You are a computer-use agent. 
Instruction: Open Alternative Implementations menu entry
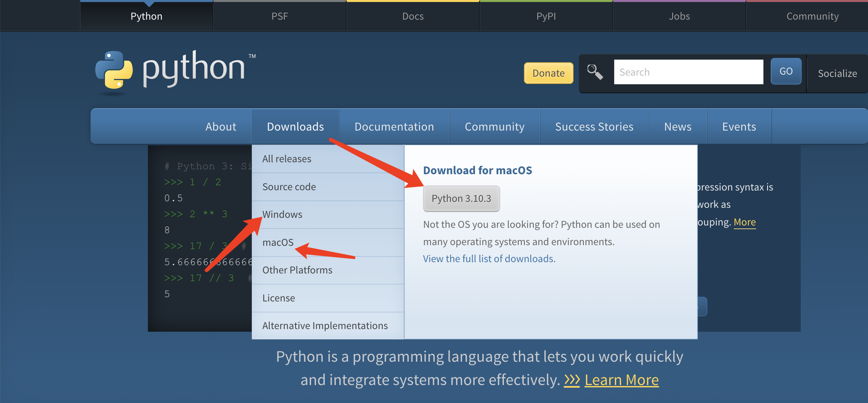point(325,325)
